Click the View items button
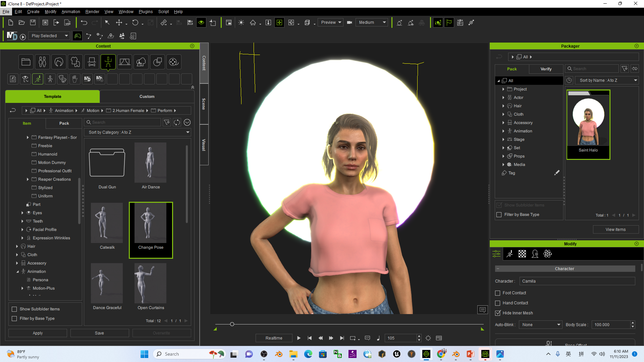Image resolution: width=644 pixels, height=362 pixels. (x=615, y=230)
